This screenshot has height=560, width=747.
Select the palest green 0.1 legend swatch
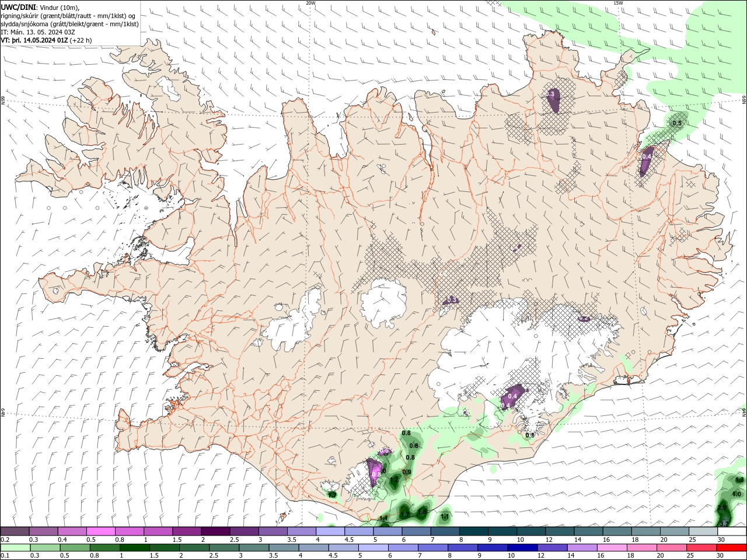tap(16, 548)
